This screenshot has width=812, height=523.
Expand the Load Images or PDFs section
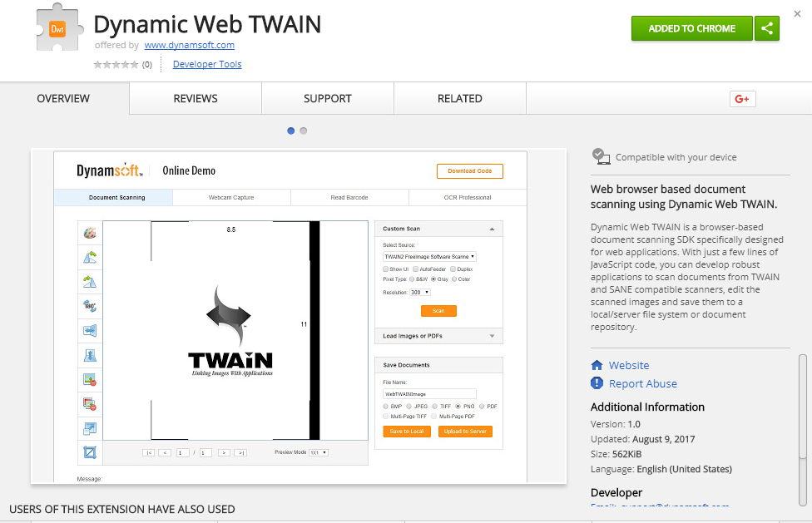[x=438, y=336]
